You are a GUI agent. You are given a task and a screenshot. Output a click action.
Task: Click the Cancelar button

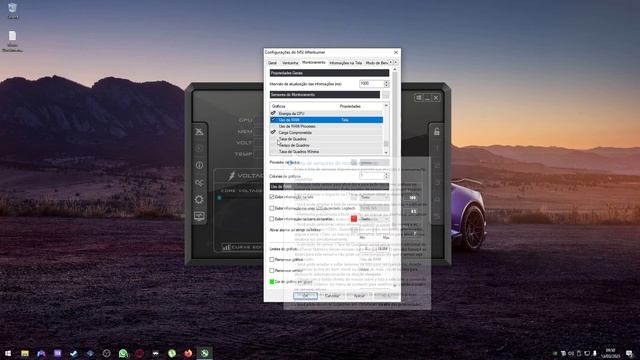pos(332,296)
